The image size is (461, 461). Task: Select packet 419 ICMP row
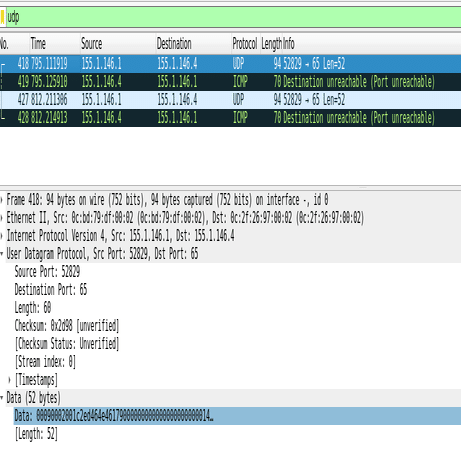click(x=230, y=82)
